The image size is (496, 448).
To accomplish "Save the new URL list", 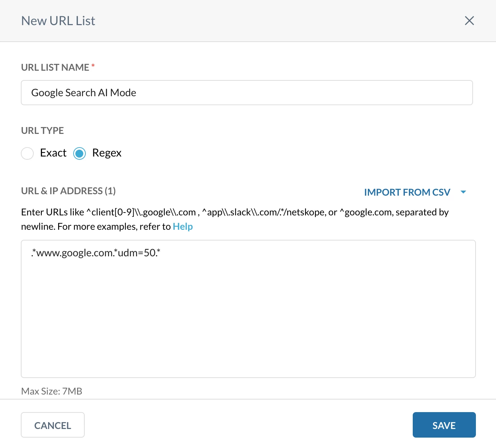I will (x=444, y=425).
